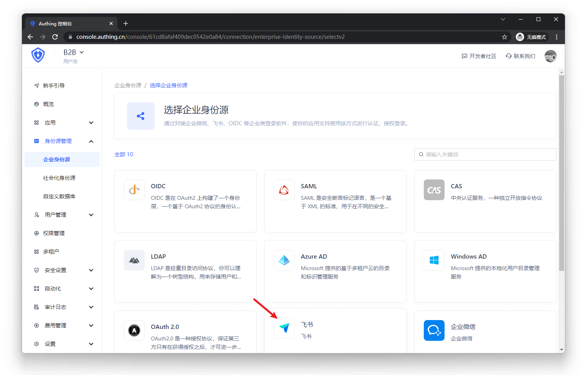Image resolution: width=588 pixels, height=375 pixels.
Task: Click the 企业身份源 breadcrumb link
Action: tap(128, 85)
